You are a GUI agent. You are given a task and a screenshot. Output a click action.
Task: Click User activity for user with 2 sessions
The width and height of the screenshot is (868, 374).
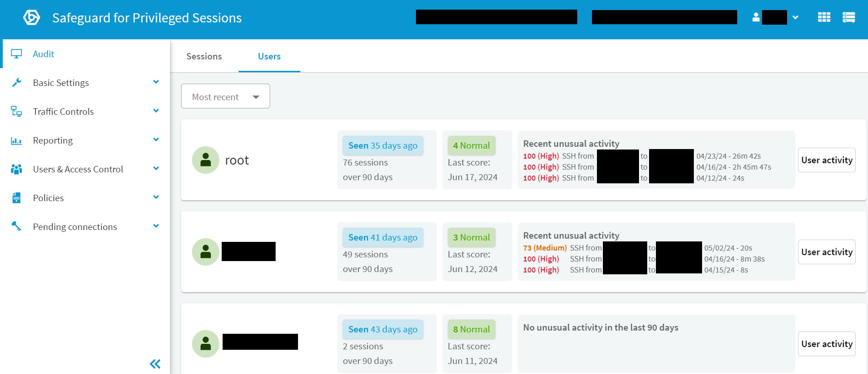pos(826,344)
